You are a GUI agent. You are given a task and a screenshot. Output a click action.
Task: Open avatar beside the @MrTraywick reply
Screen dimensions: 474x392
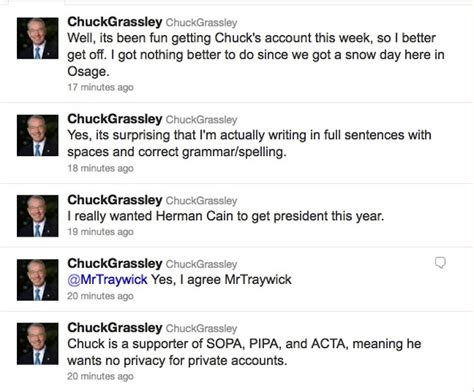coord(38,280)
